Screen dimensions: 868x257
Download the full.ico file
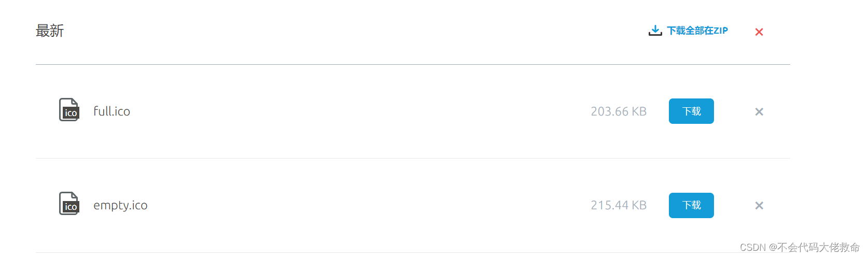pyautogui.click(x=691, y=111)
